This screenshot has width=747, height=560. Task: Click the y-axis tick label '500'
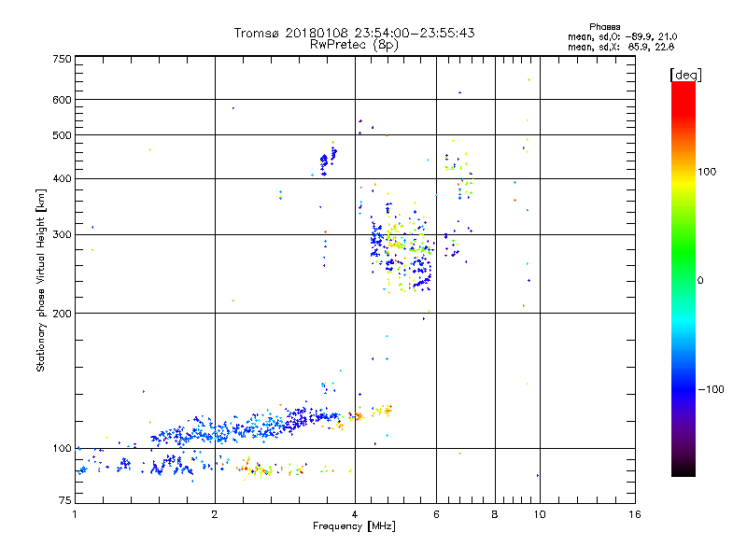(62, 135)
